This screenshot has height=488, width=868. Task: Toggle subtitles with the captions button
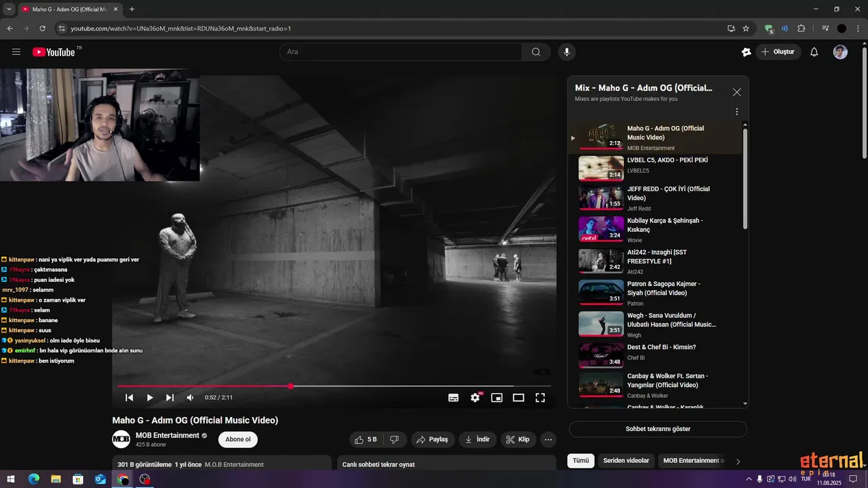point(454,398)
